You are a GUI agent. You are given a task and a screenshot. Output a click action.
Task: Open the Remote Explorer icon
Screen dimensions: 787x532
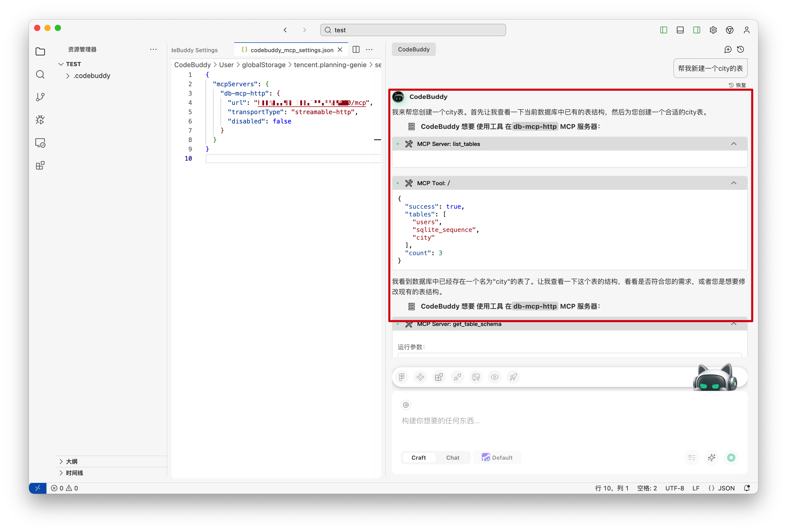(x=40, y=143)
